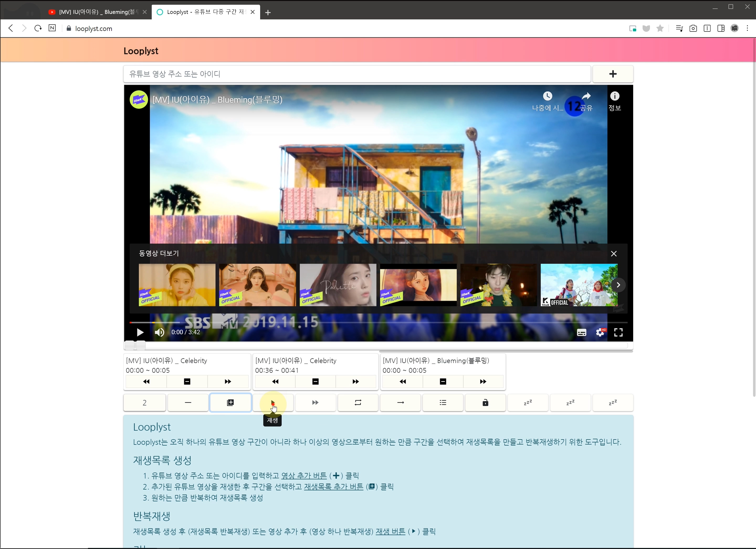
Task: Click the YouTube video progress bar
Action: coord(378,323)
